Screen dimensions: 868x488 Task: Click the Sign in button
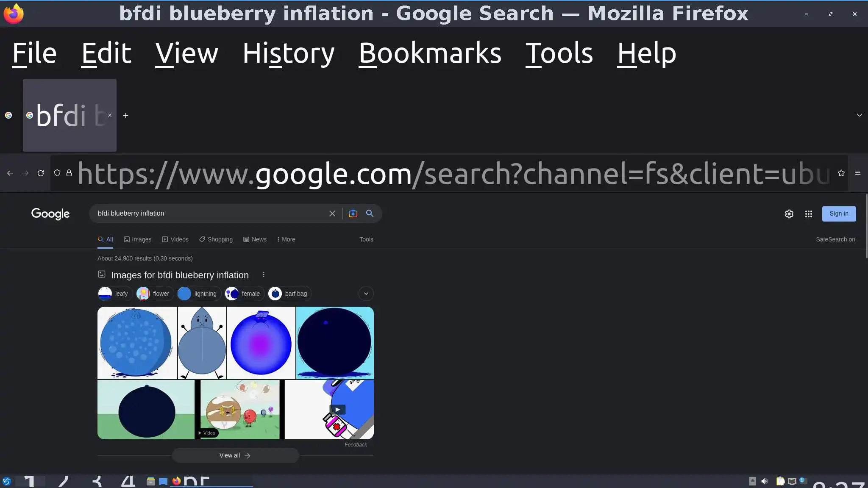[839, 213]
